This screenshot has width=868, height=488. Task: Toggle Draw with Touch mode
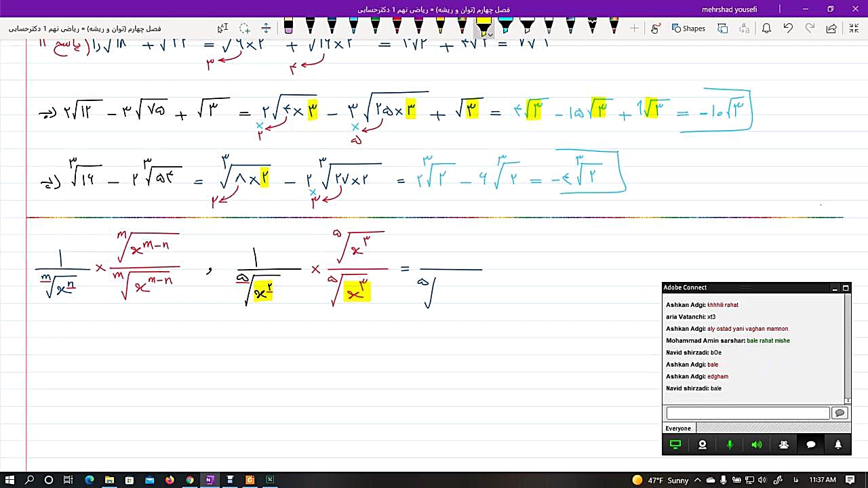655,28
